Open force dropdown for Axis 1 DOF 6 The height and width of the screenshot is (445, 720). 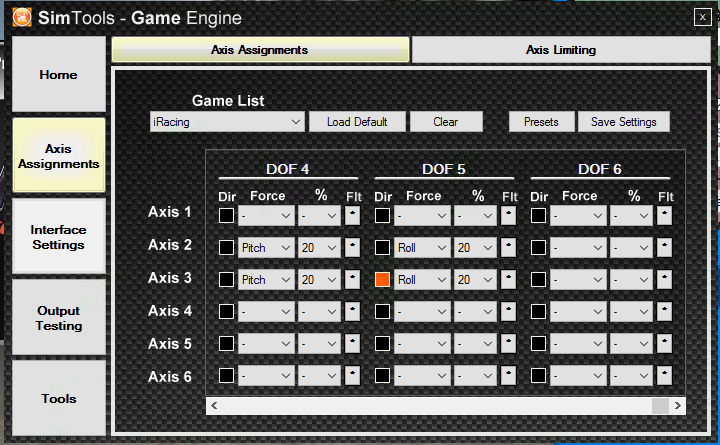point(579,216)
